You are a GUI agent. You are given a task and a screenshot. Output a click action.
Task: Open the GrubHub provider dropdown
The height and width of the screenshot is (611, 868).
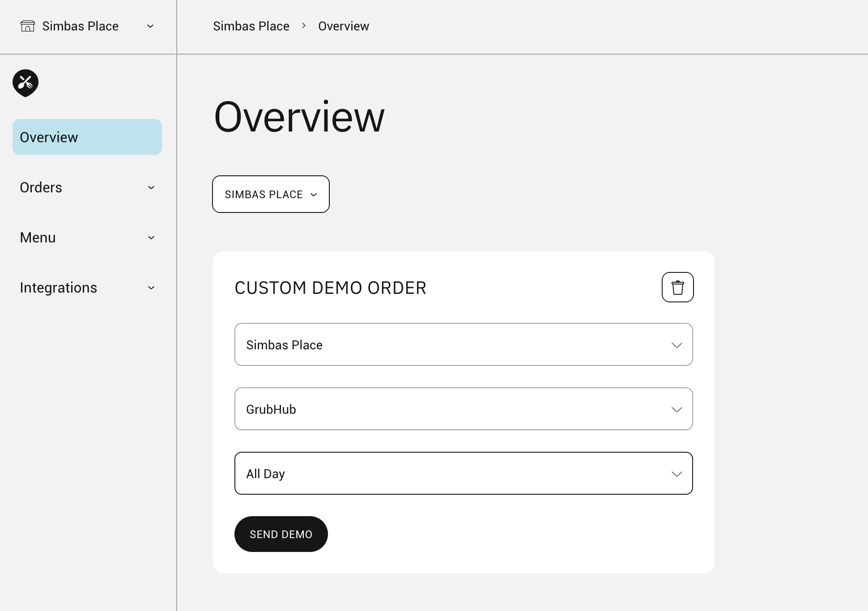point(463,409)
